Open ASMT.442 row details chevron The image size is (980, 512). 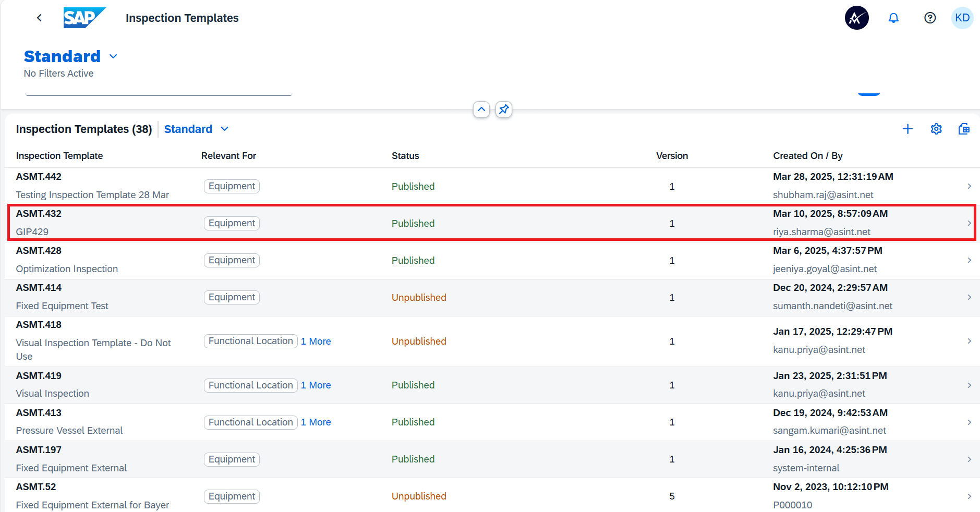[x=969, y=186]
